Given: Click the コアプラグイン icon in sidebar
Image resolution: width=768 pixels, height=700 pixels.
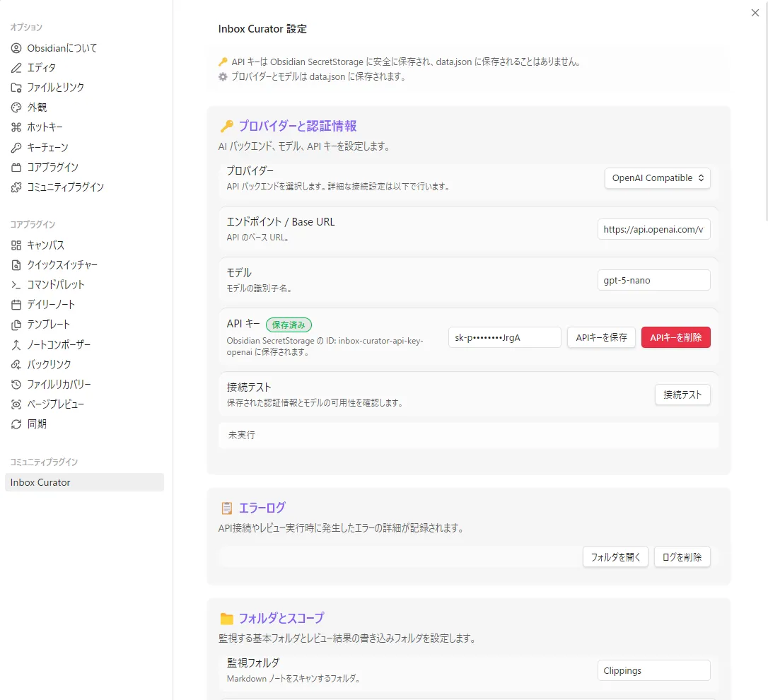Looking at the screenshot, I should point(16,168).
